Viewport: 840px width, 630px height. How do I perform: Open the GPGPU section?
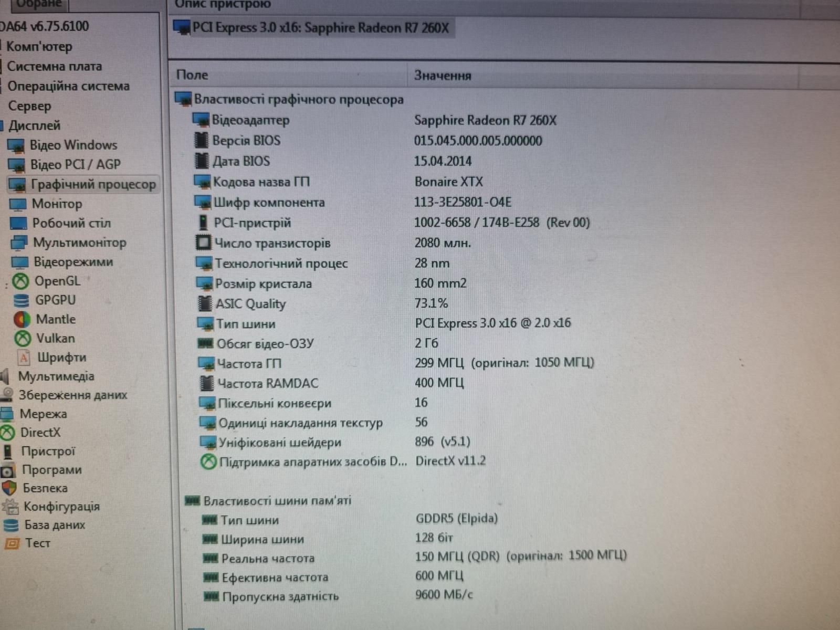(55, 300)
